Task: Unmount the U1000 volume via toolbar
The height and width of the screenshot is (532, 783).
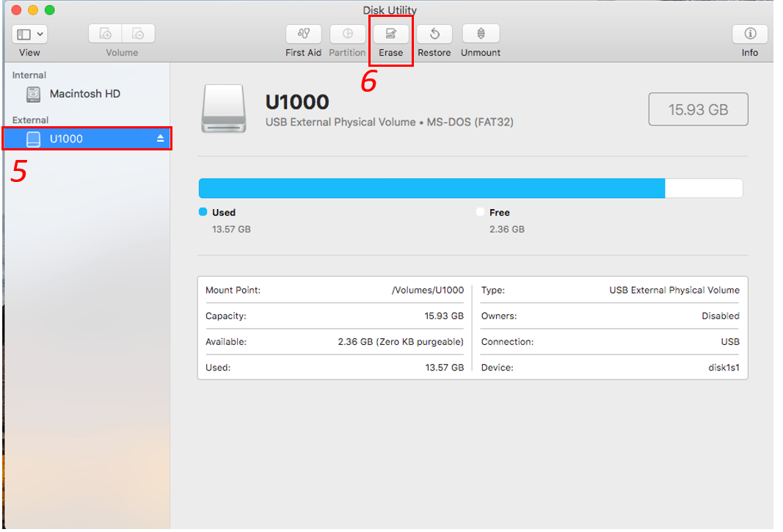Action: 481,34
